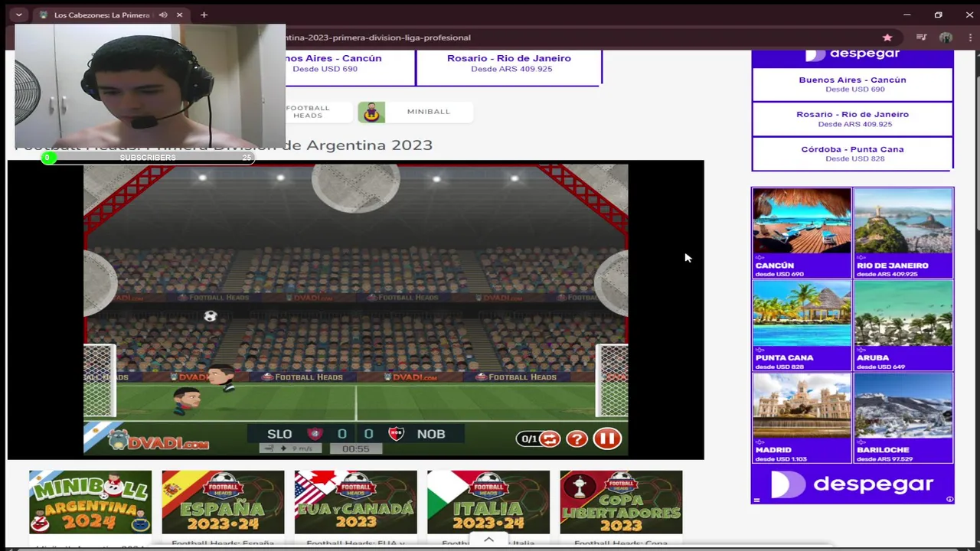The width and height of the screenshot is (980, 551).
Task: Click the NOB team label
Action: (431, 434)
